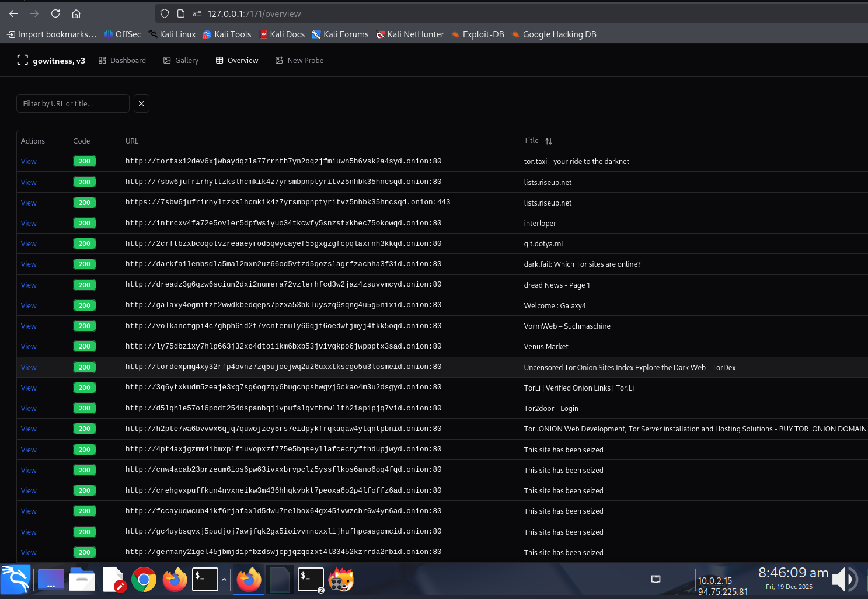This screenshot has height=599, width=868.
Task: Click the title 'dark.fail: Which Tor sites are online?'
Action: (x=583, y=264)
